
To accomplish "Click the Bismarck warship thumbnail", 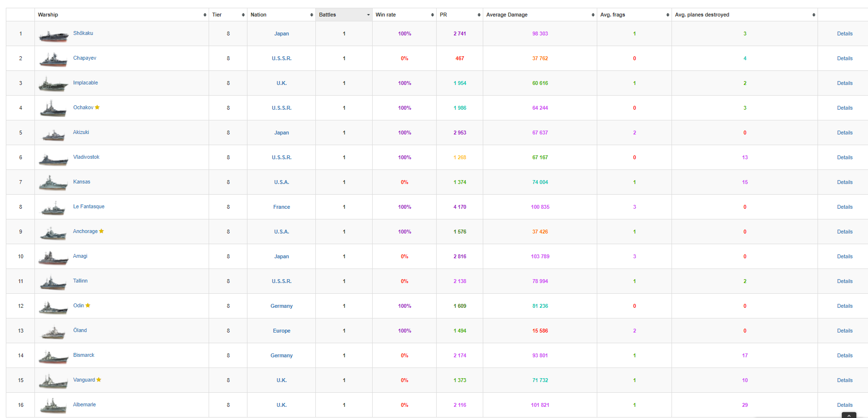I will click(x=53, y=357).
